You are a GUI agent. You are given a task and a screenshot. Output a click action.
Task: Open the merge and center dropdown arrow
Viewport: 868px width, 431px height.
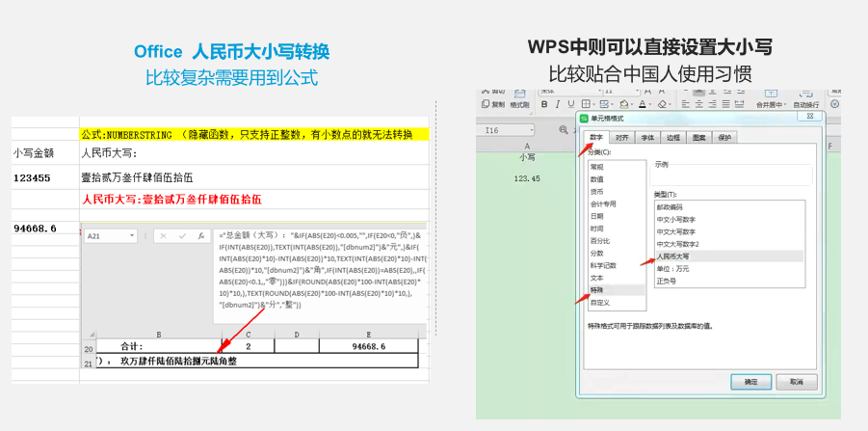(785, 105)
